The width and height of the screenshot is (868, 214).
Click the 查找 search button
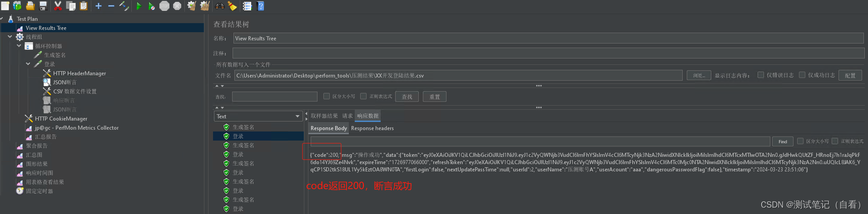tap(407, 97)
